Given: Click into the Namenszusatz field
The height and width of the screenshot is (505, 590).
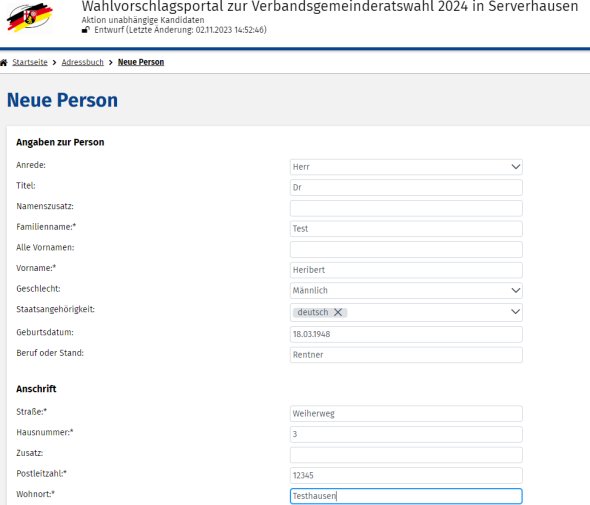Looking at the screenshot, I should tap(406, 208).
